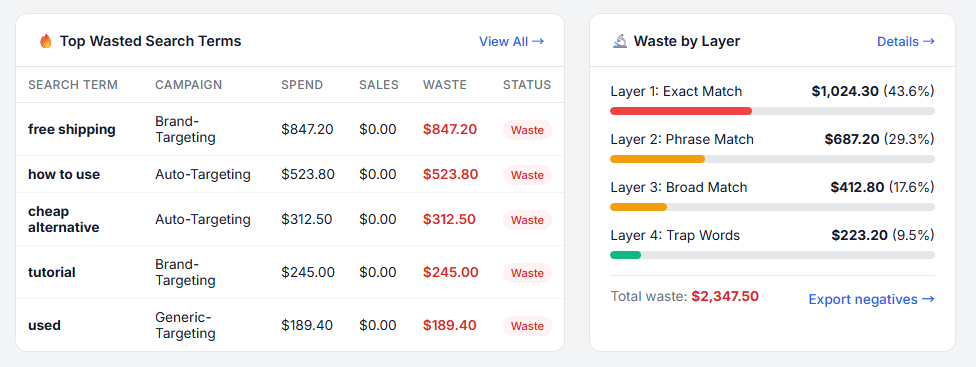Viewport: 976px width, 367px height.
Task: Click the total waste $2,347.50 amount
Action: pyautogui.click(x=725, y=296)
